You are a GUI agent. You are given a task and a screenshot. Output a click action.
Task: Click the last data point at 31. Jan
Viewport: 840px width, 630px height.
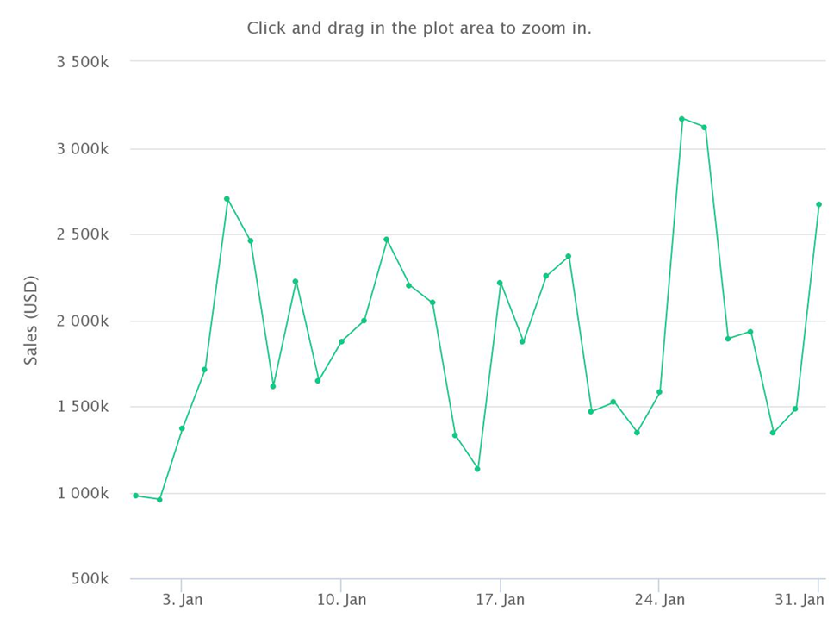coord(818,204)
